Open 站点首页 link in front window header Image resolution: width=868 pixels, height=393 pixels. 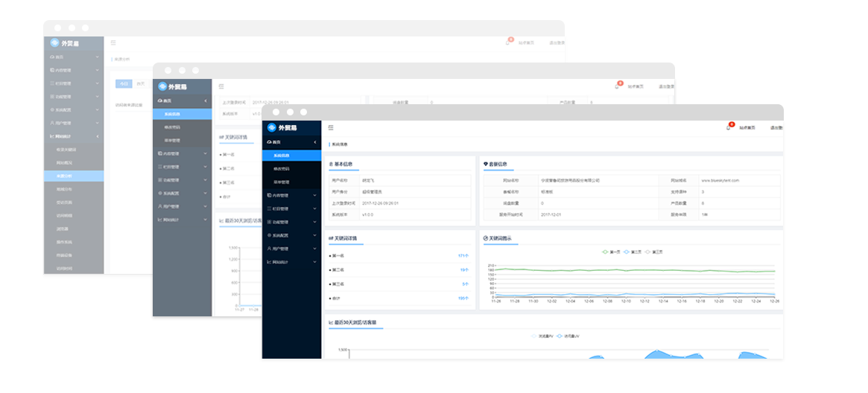click(x=747, y=128)
